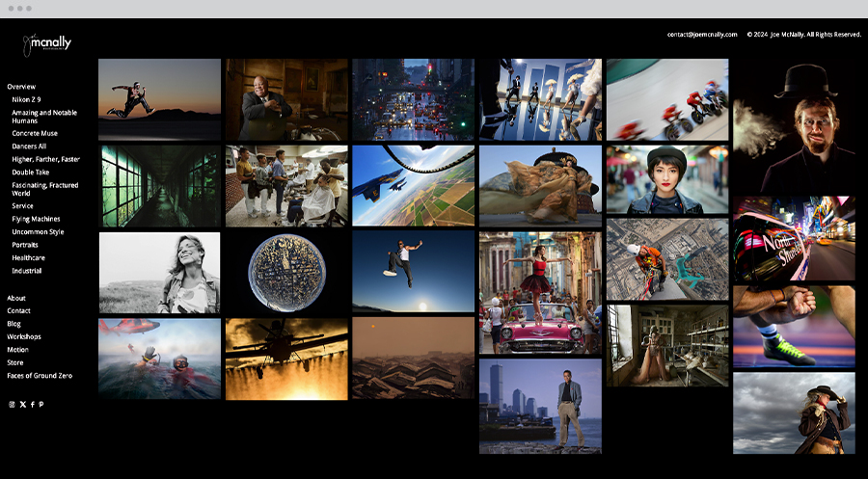The height and width of the screenshot is (479, 868).
Task: Open the green-windowed corridor photo
Action: 159,186
